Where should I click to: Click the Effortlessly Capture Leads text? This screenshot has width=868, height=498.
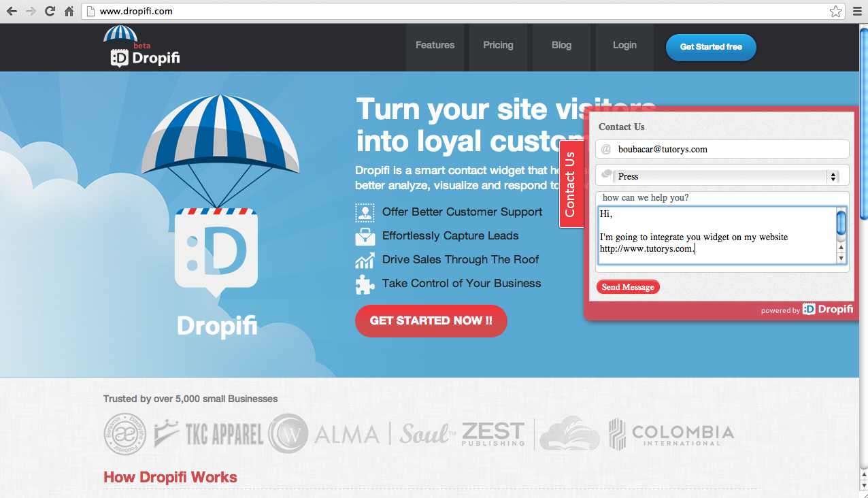(450, 236)
